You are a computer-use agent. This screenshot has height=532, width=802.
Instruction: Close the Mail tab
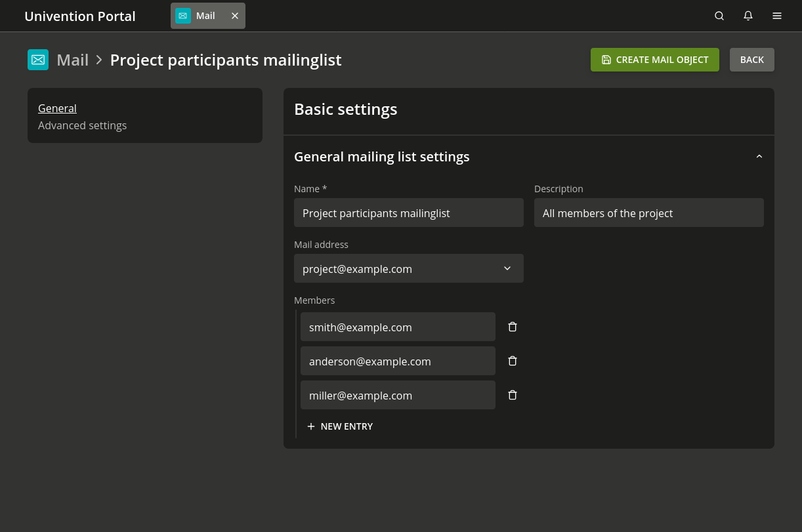point(235,16)
